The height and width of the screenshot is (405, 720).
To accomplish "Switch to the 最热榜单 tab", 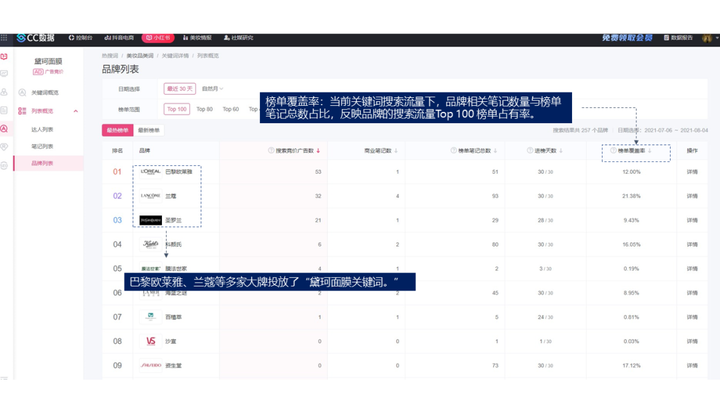I will [118, 130].
